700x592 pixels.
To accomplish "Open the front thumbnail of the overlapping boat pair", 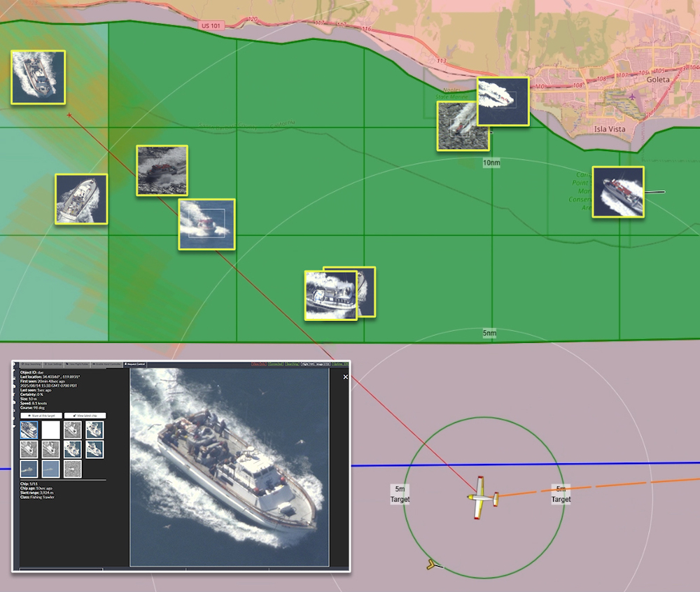I will pos(331,295).
